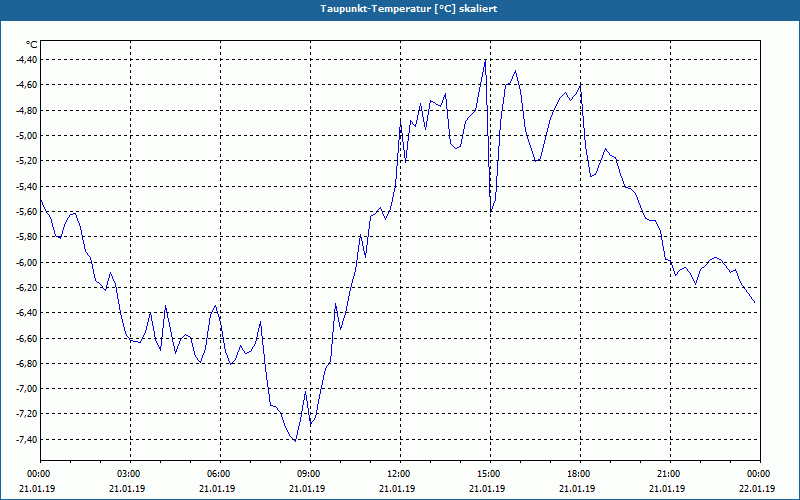Image resolution: width=800 pixels, height=500 pixels.
Task: Click the 18:00 time label
Action: pyautogui.click(x=580, y=474)
